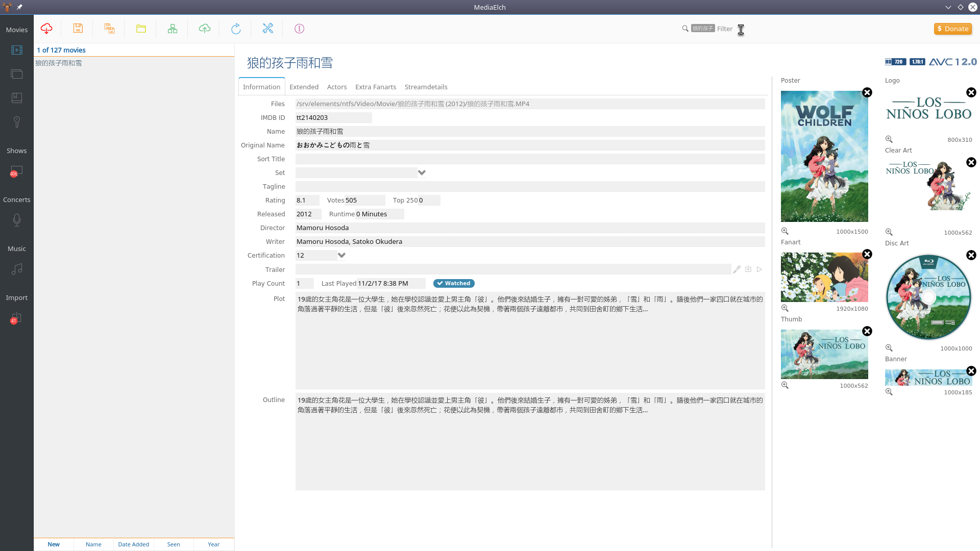This screenshot has height=551, width=980.
Task: Select 狼的孩子雨和雪 in movie list
Action: click(x=59, y=63)
